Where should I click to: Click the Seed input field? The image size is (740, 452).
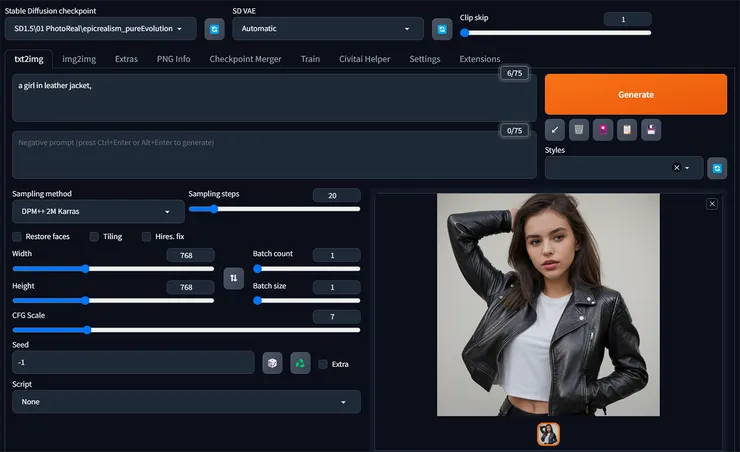coord(133,362)
